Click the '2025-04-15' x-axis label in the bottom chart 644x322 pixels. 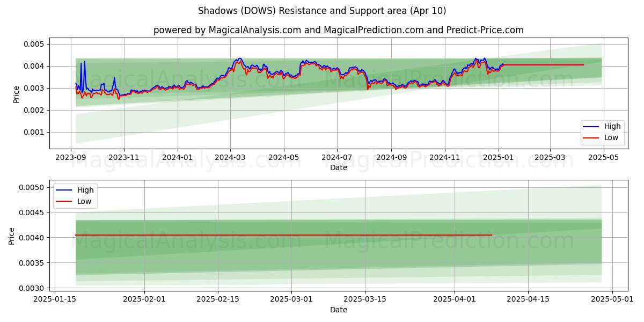coord(528,300)
